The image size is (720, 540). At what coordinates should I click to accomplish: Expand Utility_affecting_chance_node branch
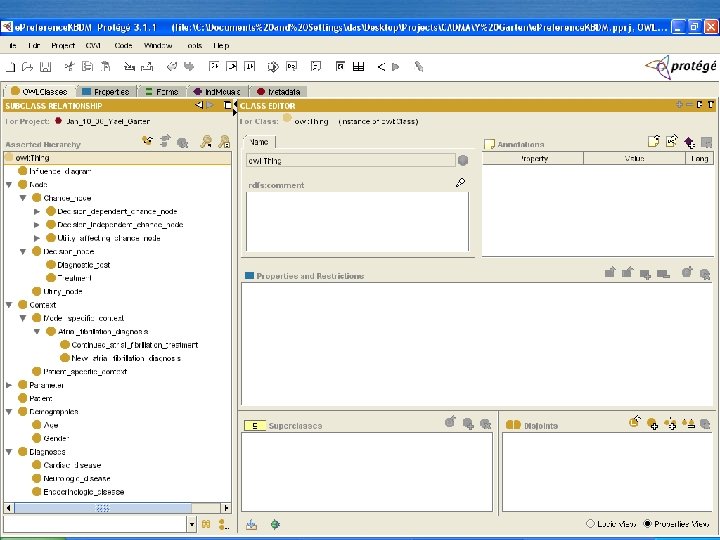[x=37, y=238]
